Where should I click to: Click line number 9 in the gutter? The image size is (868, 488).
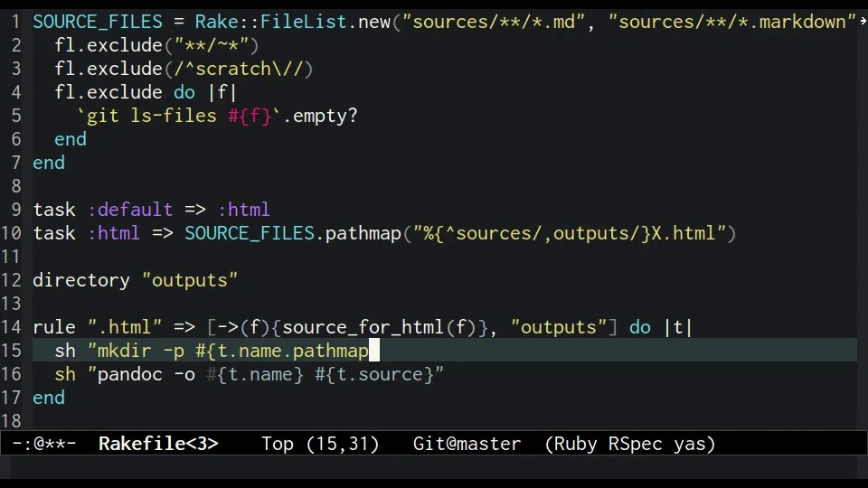16,210
